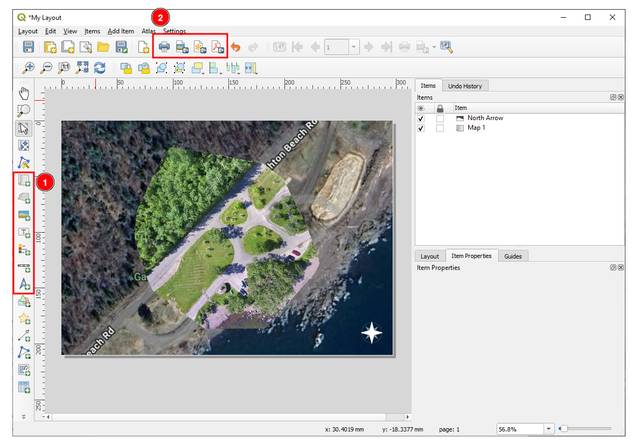Click the Add Picture tool
The width and height of the screenshot is (640, 446).
24,215
